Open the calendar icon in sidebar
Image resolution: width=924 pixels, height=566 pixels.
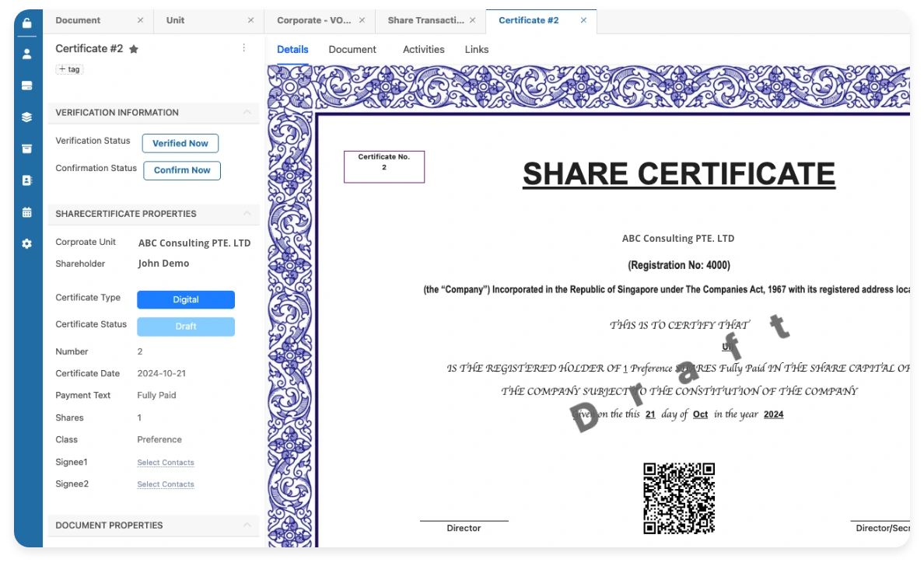[26, 211]
